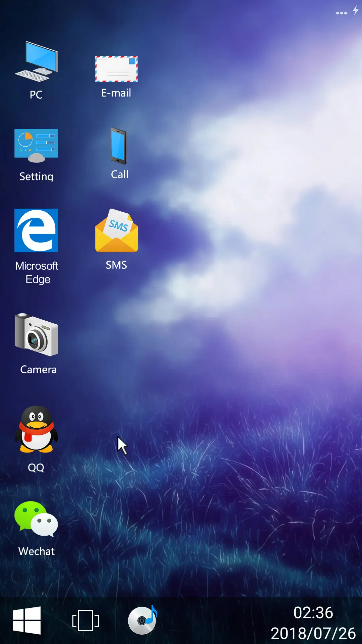Open the SMS messages icon

click(116, 230)
